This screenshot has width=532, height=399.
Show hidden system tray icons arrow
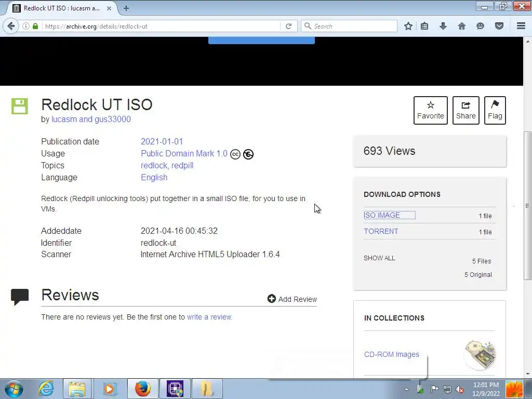pyautogui.click(x=406, y=389)
